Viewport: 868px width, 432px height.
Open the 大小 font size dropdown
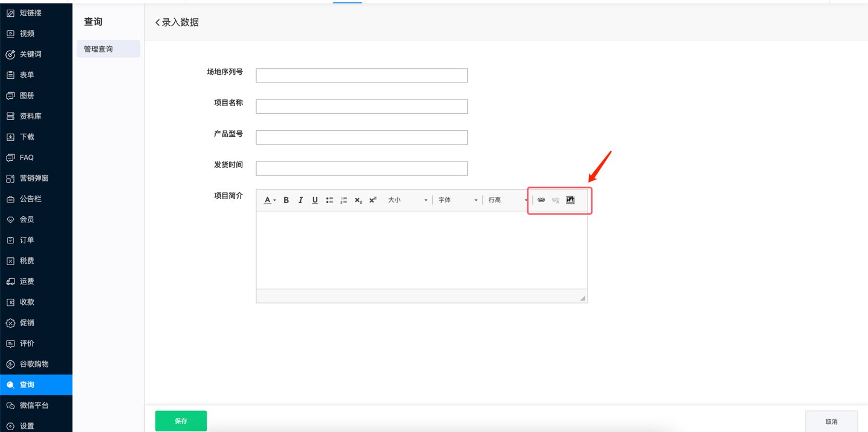tap(407, 200)
